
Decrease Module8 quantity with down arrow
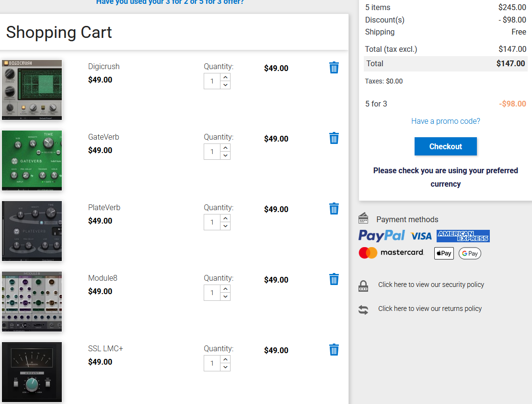coord(225,297)
